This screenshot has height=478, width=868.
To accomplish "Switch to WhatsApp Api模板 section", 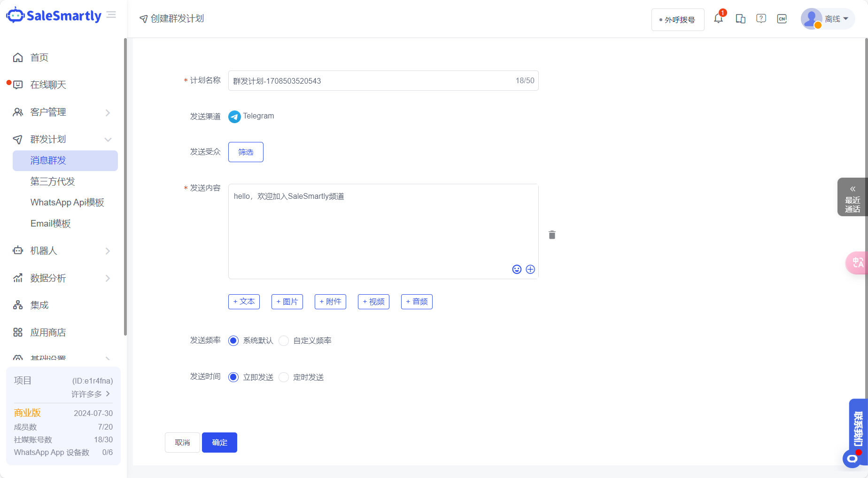I will tap(67, 202).
